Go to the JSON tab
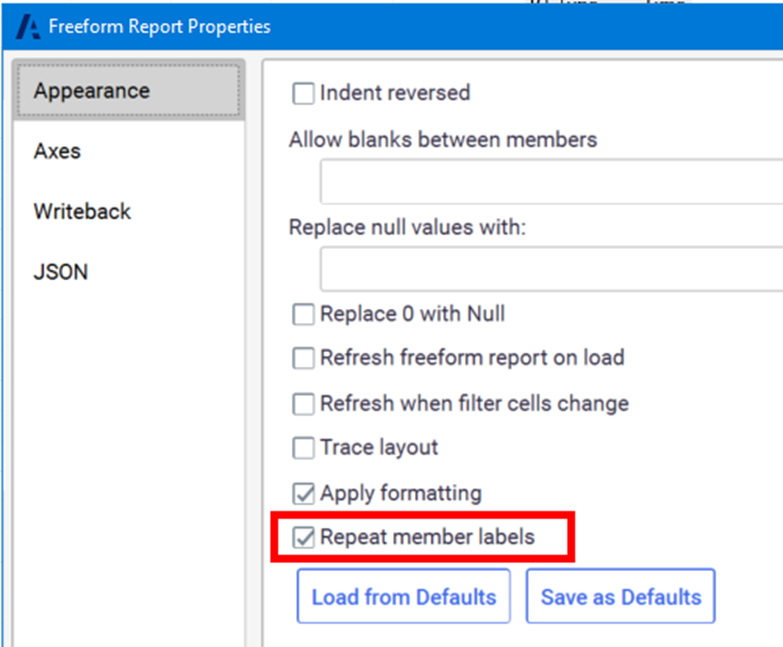The height and width of the screenshot is (647, 783). [x=60, y=272]
